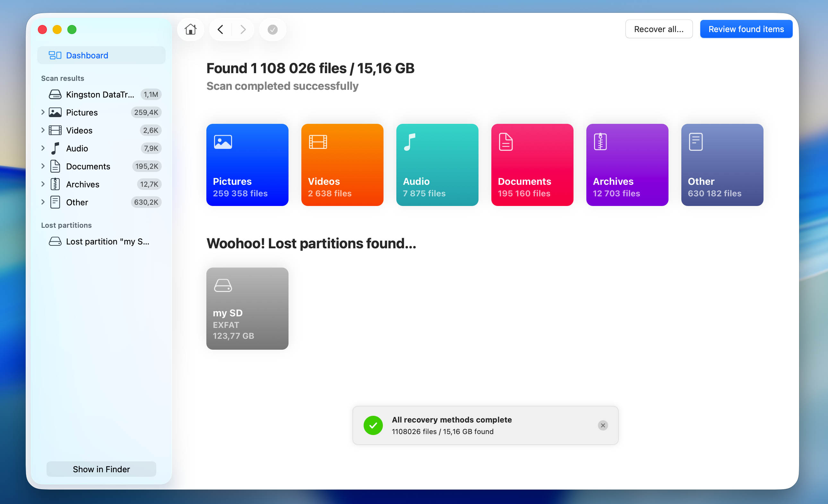This screenshot has width=828, height=504.
Task: Minimize window with the yellow button
Action: click(x=57, y=30)
